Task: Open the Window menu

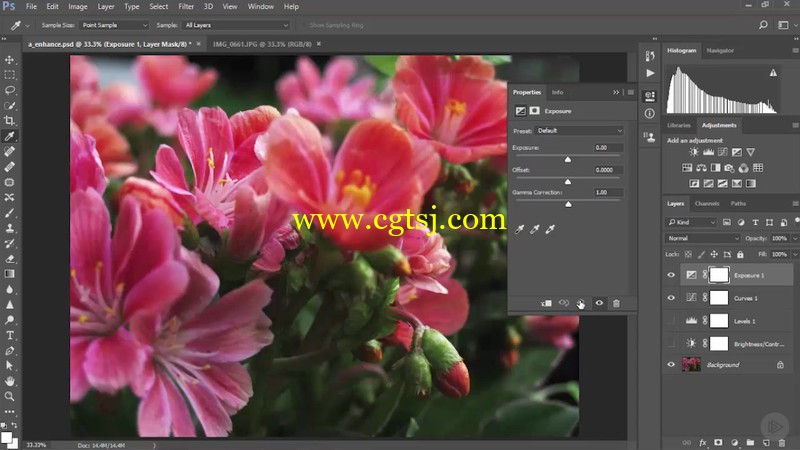Action: 261,7
